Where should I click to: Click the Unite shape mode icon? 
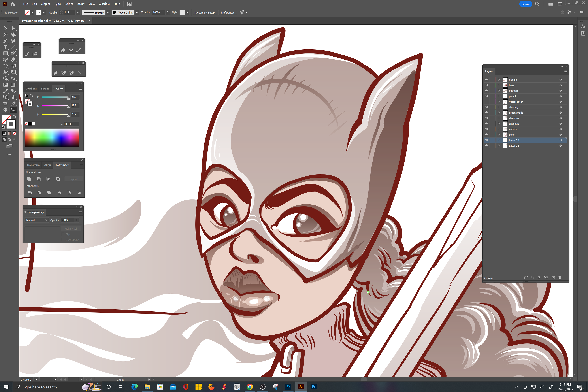[29, 179]
